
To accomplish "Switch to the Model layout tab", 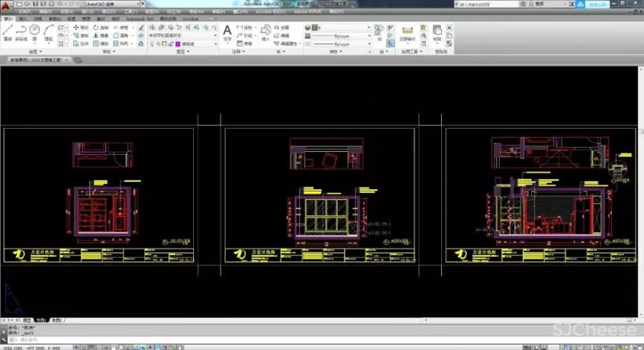I will [27, 320].
